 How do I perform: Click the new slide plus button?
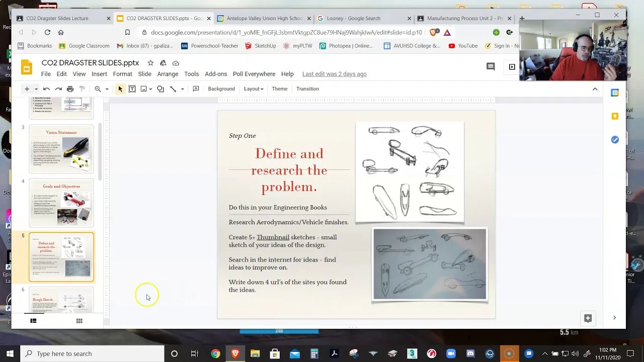(27, 89)
